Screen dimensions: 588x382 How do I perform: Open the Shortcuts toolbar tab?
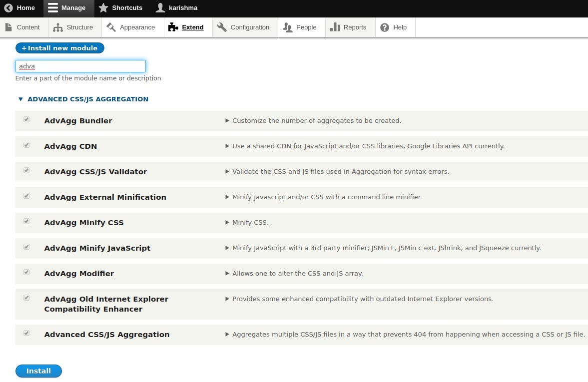[121, 8]
